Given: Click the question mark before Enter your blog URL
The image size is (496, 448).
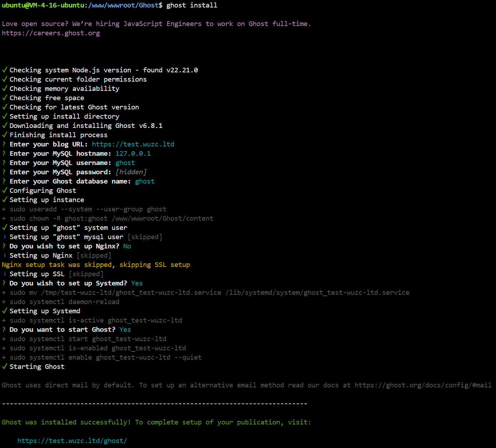Looking at the screenshot, I should coord(4,144).
